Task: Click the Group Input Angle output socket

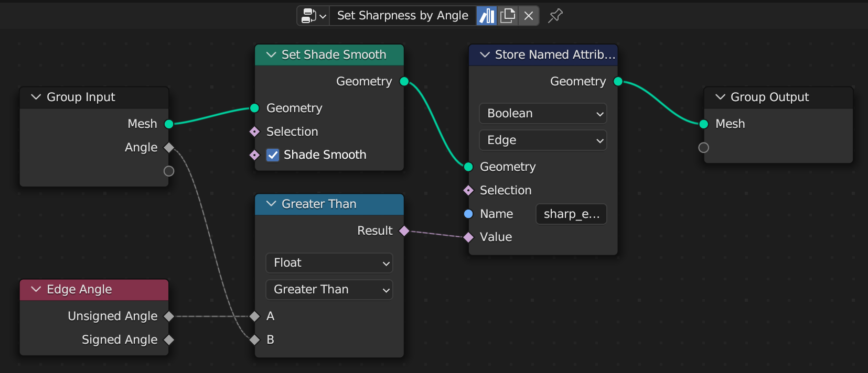Action: click(x=169, y=148)
